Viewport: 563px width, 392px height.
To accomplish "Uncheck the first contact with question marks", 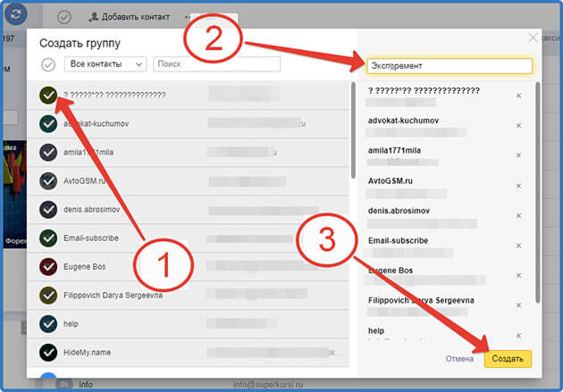I will point(48,96).
